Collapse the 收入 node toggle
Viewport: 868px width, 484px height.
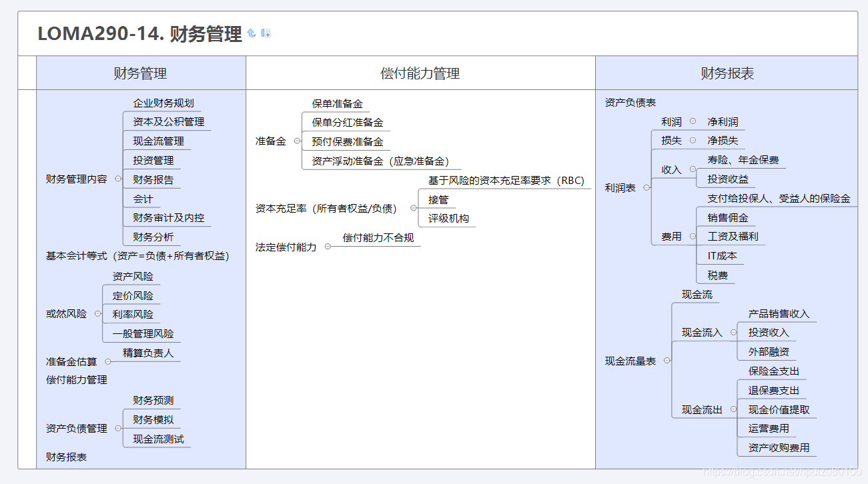coord(693,169)
